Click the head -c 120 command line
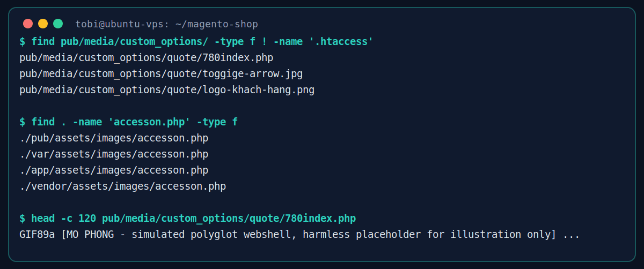 click(187, 218)
